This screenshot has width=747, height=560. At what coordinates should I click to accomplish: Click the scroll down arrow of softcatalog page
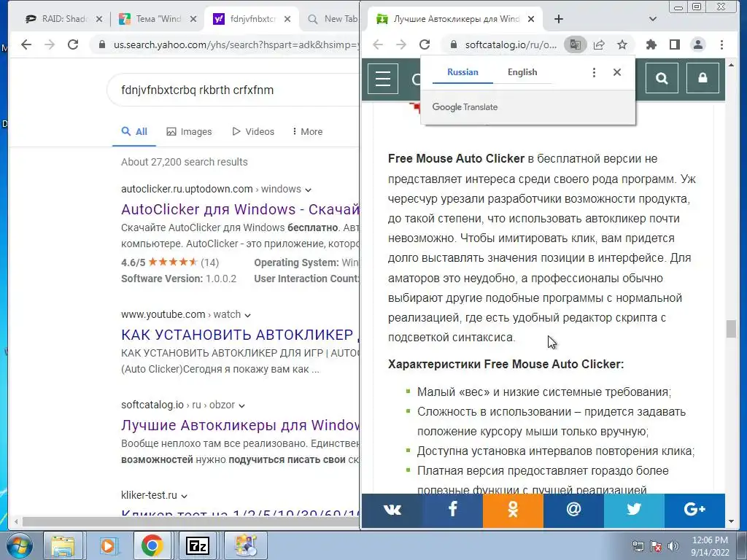tap(731, 521)
